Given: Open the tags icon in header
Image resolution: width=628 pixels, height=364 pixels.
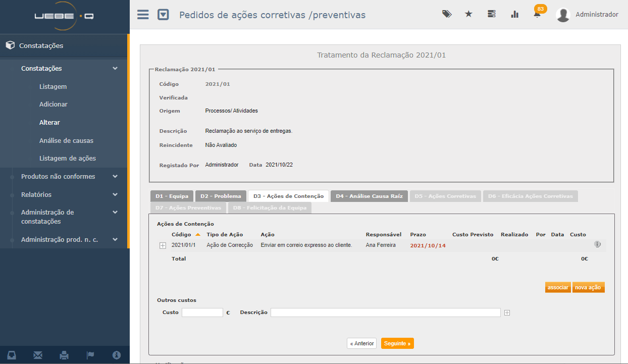Looking at the screenshot, I should (x=447, y=14).
